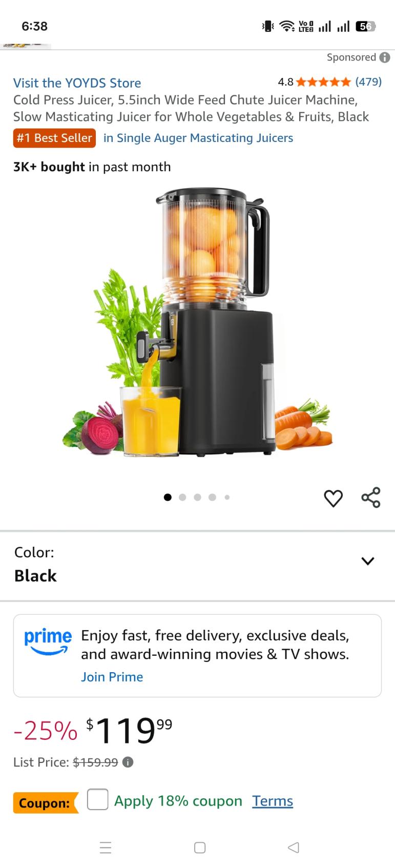This screenshot has height=868, width=395.
Task: Tap the Android back navigation icon
Action: click(x=294, y=848)
